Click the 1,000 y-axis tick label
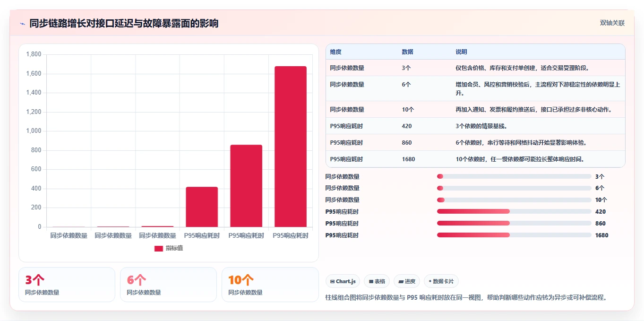 (x=34, y=131)
